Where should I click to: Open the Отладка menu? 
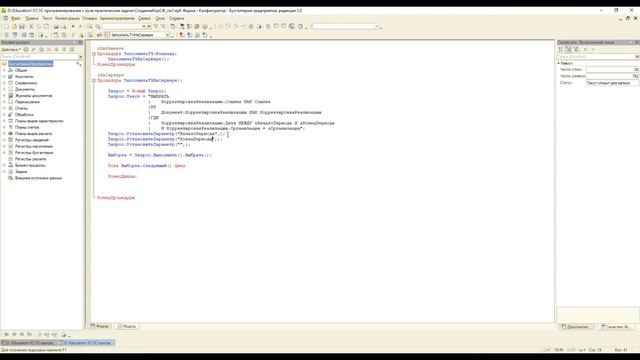click(x=89, y=18)
